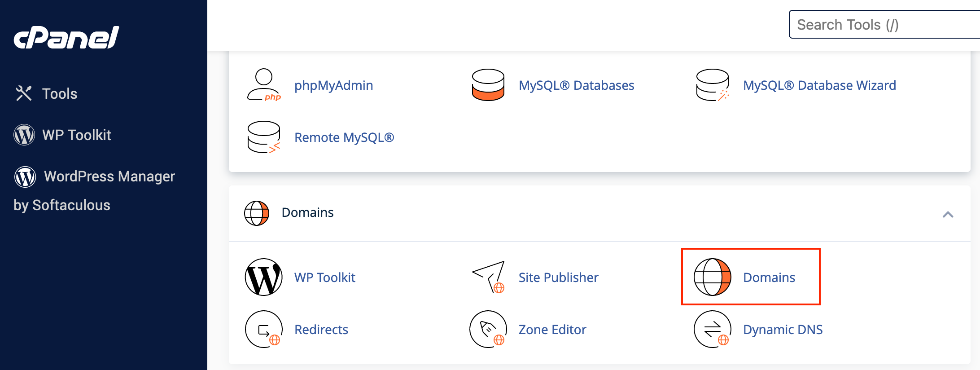Click the Dynamic DNS icon

coord(713,329)
